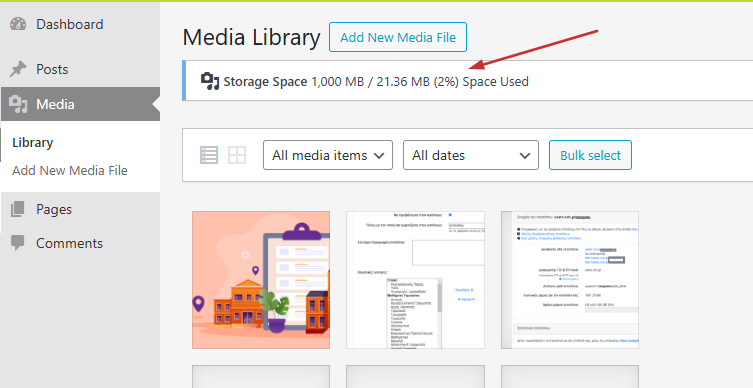Open the Library submenu item
The width and height of the screenshot is (753, 388).
point(33,143)
